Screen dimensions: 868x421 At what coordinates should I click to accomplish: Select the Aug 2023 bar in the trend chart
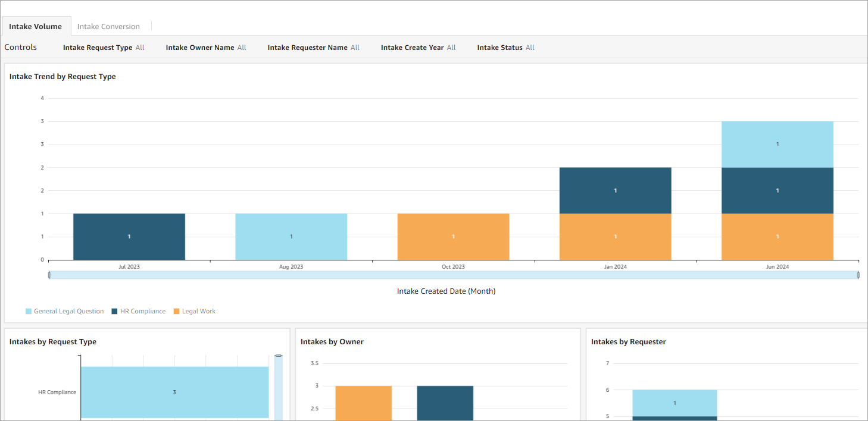tap(291, 236)
